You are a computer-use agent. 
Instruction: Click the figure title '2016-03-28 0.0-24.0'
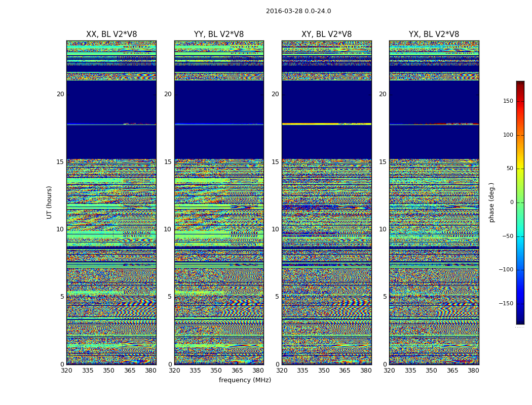point(298,11)
